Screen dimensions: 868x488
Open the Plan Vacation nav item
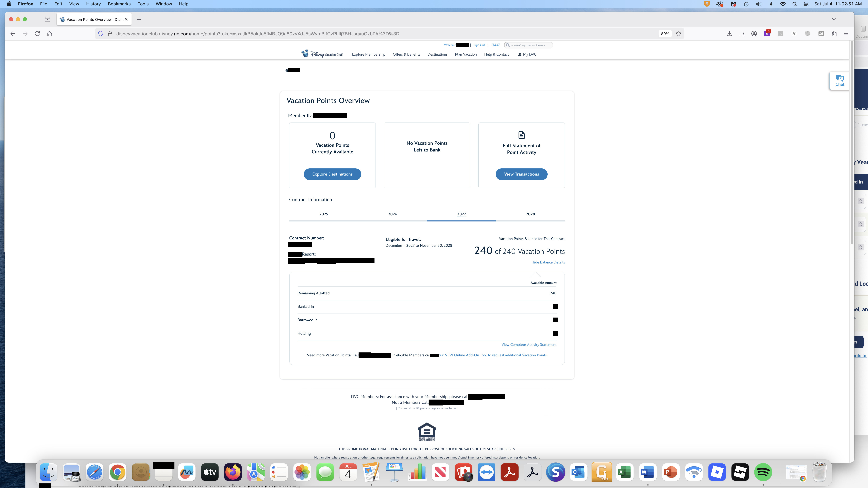(466, 54)
